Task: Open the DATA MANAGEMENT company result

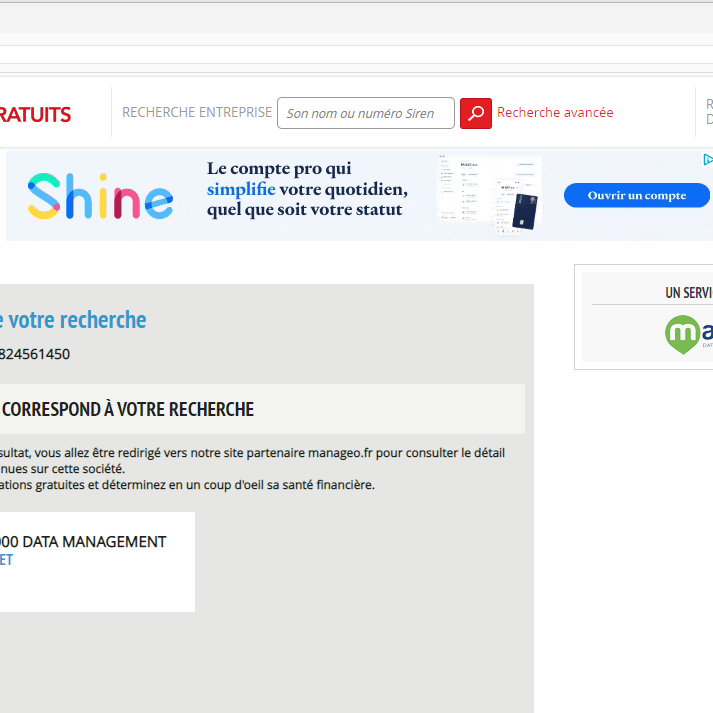Action: (85, 542)
